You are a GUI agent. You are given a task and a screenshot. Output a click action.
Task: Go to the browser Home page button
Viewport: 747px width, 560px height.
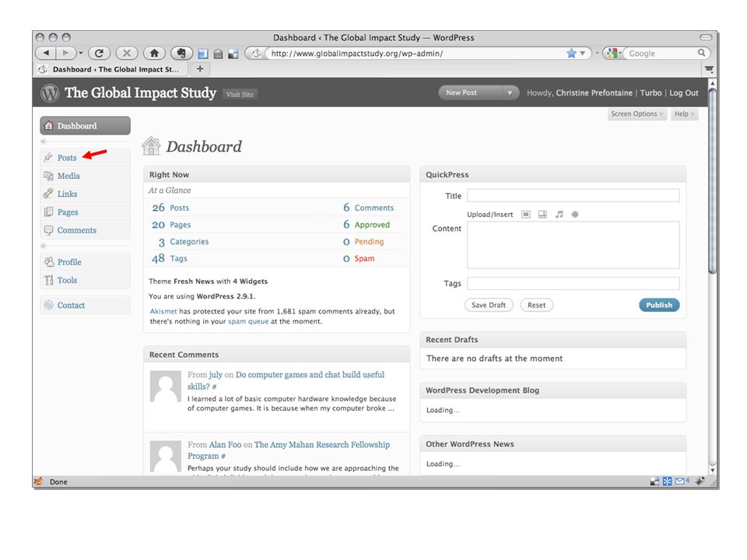(154, 53)
